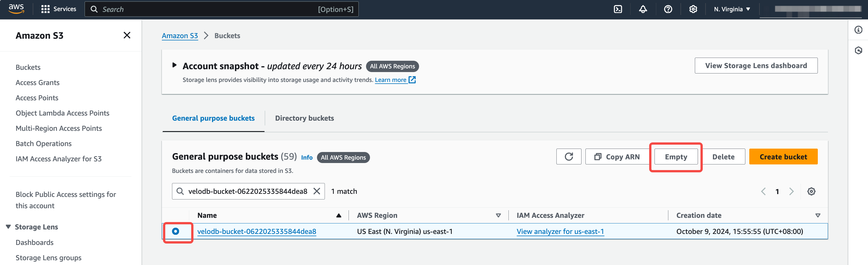
Task: Clear the bucket search filter text
Action: (316, 192)
